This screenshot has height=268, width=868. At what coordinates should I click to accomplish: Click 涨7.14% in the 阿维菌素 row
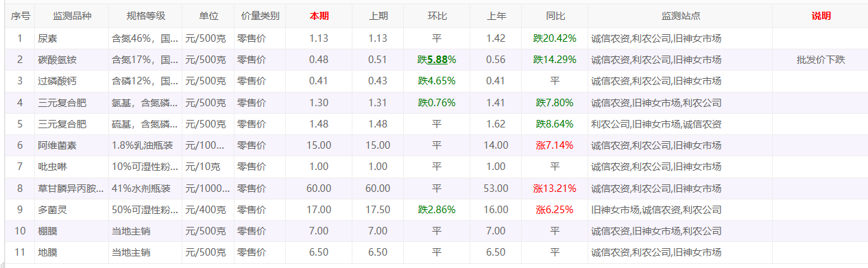(555, 145)
